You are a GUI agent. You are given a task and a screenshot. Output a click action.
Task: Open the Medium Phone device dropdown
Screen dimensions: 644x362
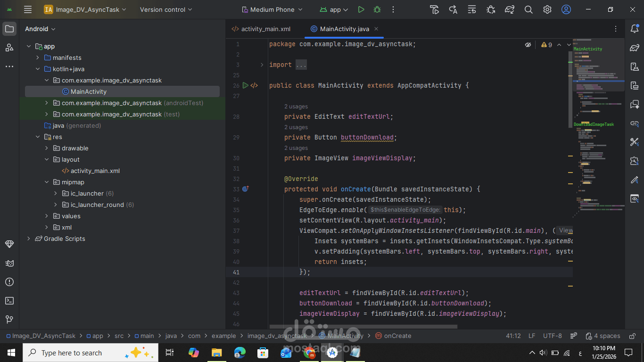(272, 9)
